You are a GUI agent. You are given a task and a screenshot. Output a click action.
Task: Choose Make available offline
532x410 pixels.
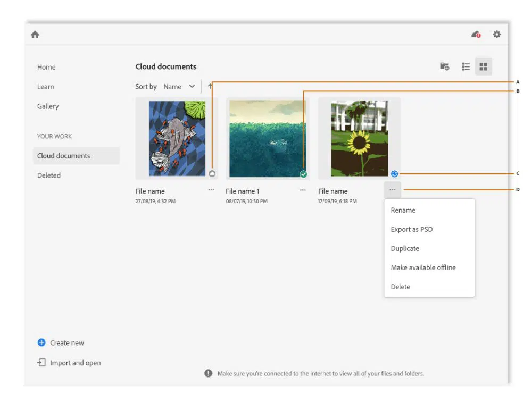[x=423, y=267]
